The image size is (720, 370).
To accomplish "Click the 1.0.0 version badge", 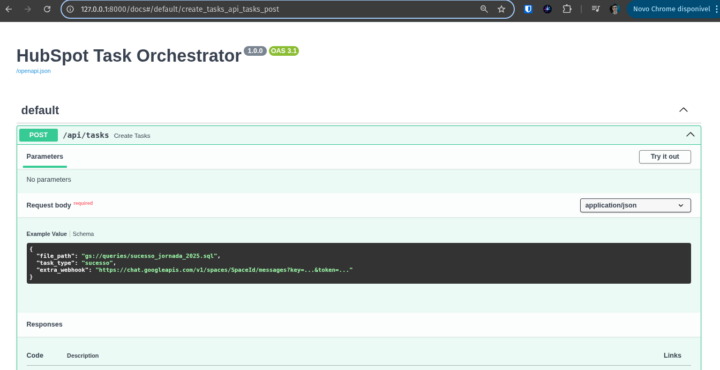I will pyautogui.click(x=255, y=51).
